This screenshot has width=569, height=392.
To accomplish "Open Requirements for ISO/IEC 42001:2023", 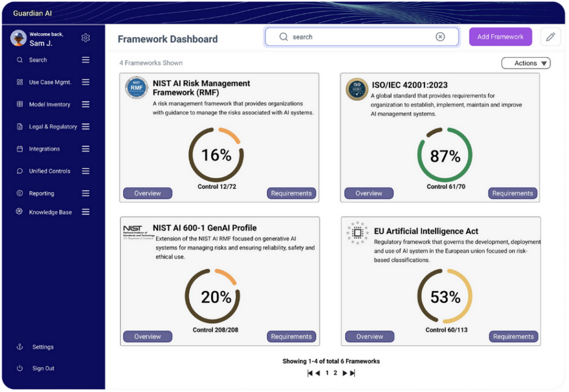I will click(x=512, y=193).
